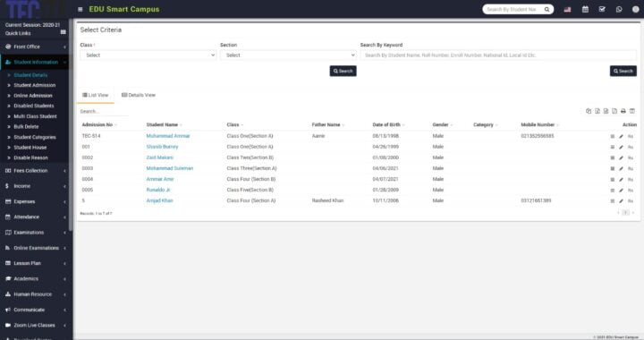Sort by Mobile Number column
Screen dimensions: 644x340
538,125
